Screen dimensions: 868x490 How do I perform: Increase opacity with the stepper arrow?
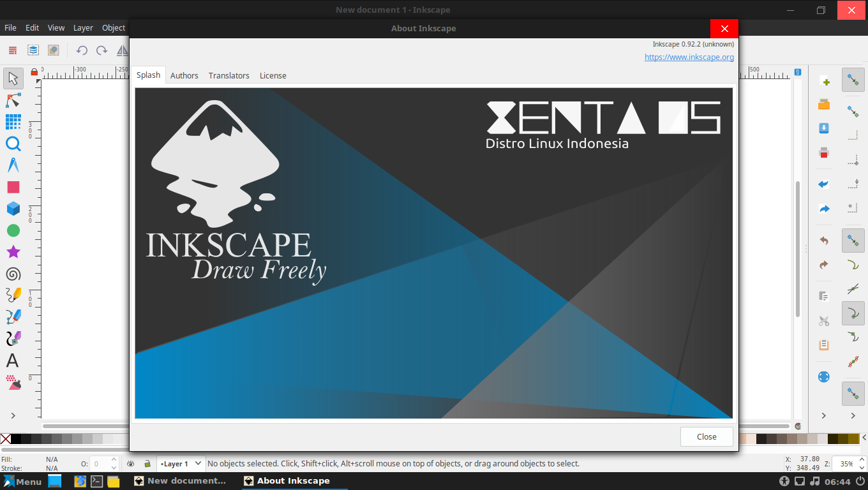tap(114, 460)
